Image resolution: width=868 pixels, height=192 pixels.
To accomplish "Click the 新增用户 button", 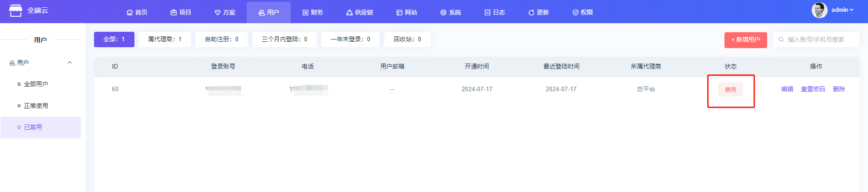I will click(745, 40).
